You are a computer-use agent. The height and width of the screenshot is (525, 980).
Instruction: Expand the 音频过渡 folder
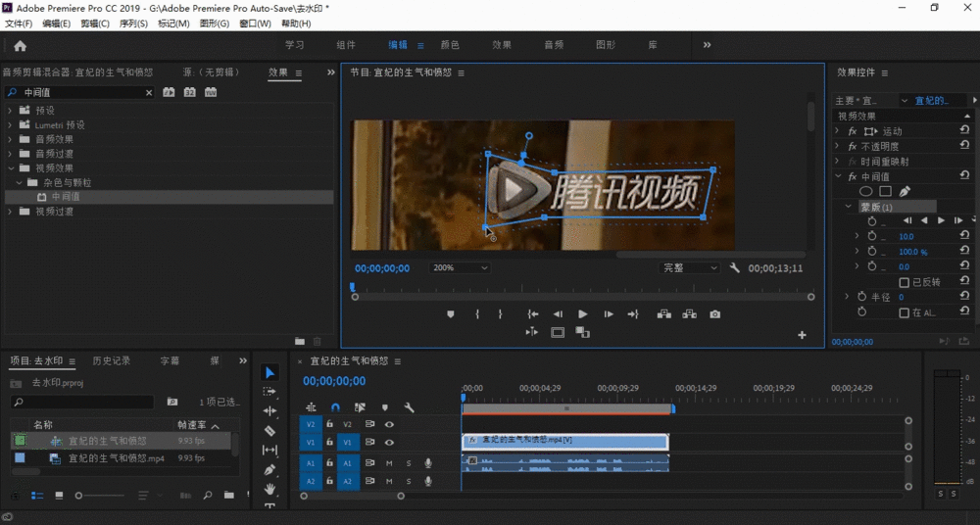click(x=10, y=153)
